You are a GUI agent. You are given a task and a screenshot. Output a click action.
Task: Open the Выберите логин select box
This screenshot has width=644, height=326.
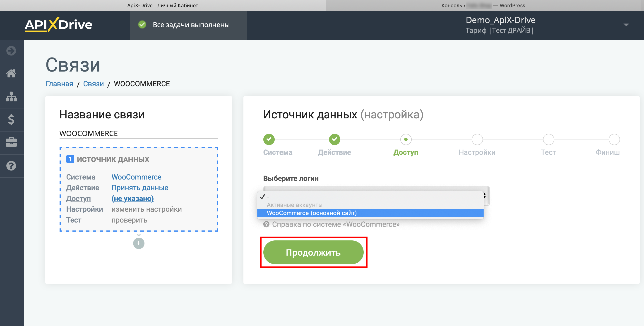(376, 196)
